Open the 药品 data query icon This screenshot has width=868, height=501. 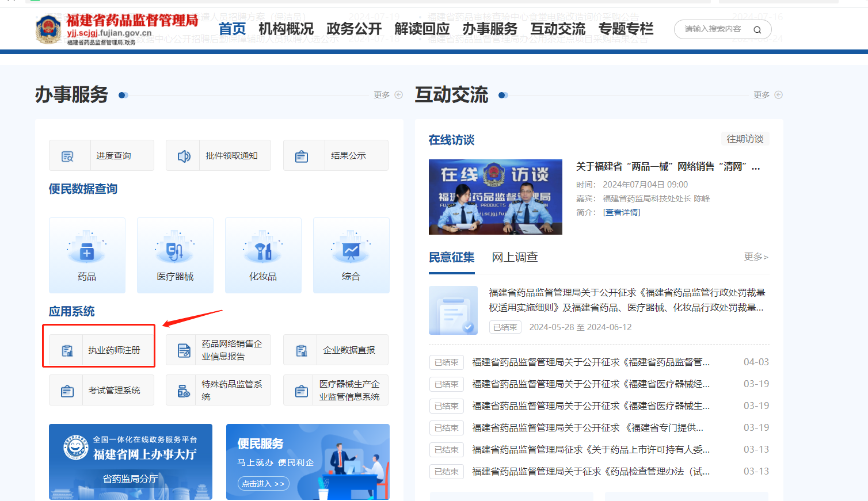87,248
